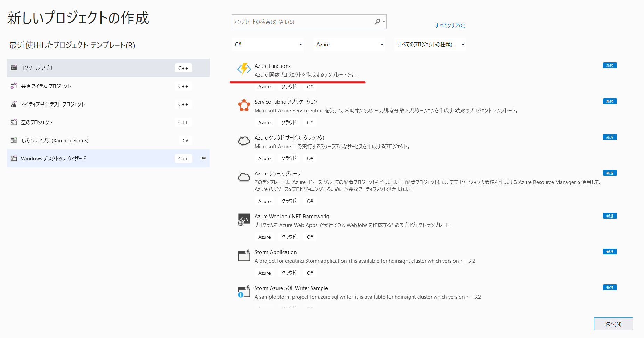This screenshot has height=338, width=644.
Task: Open the すべてのプロジェクトの種類 dropdown
Action: click(430, 45)
